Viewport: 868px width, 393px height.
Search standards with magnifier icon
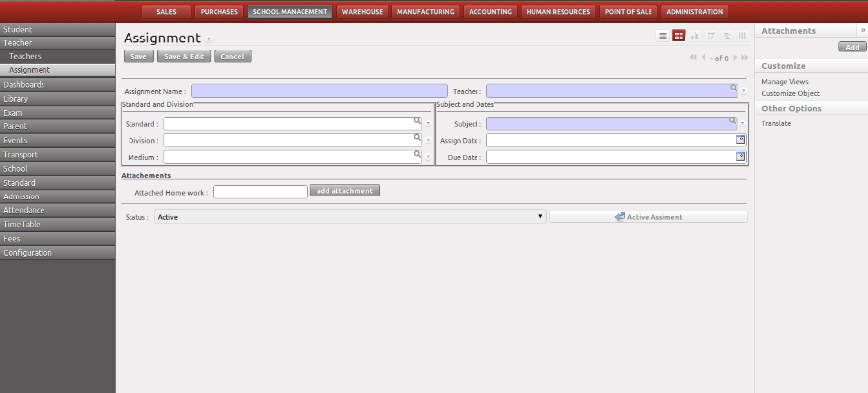click(x=417, y=120)
